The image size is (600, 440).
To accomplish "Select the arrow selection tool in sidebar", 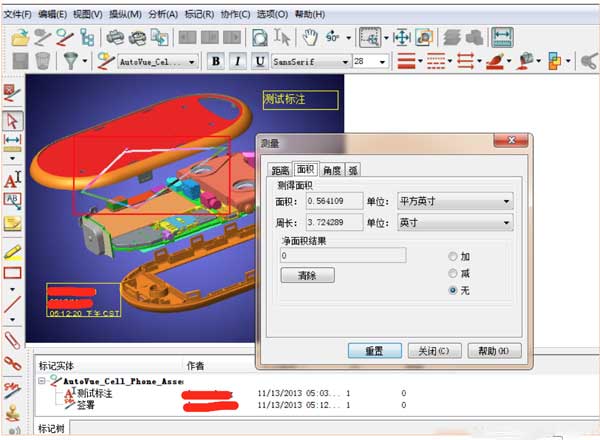I will 12,121.
